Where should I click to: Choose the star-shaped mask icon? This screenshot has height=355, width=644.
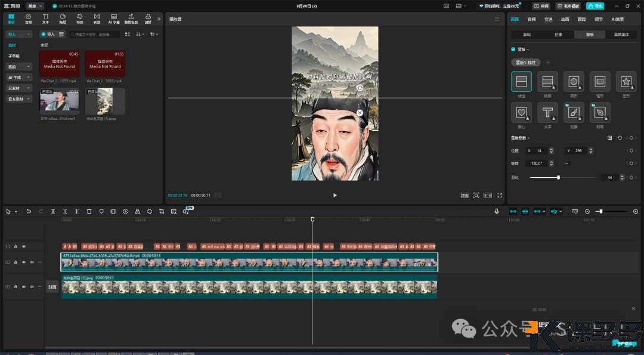point(626,82)
